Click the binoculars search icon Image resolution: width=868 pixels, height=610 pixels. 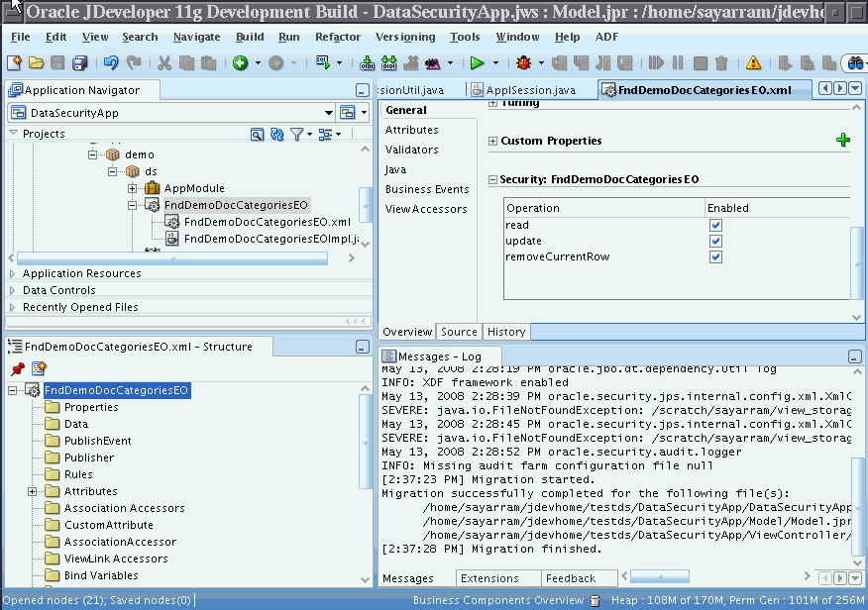click(855, 63)
